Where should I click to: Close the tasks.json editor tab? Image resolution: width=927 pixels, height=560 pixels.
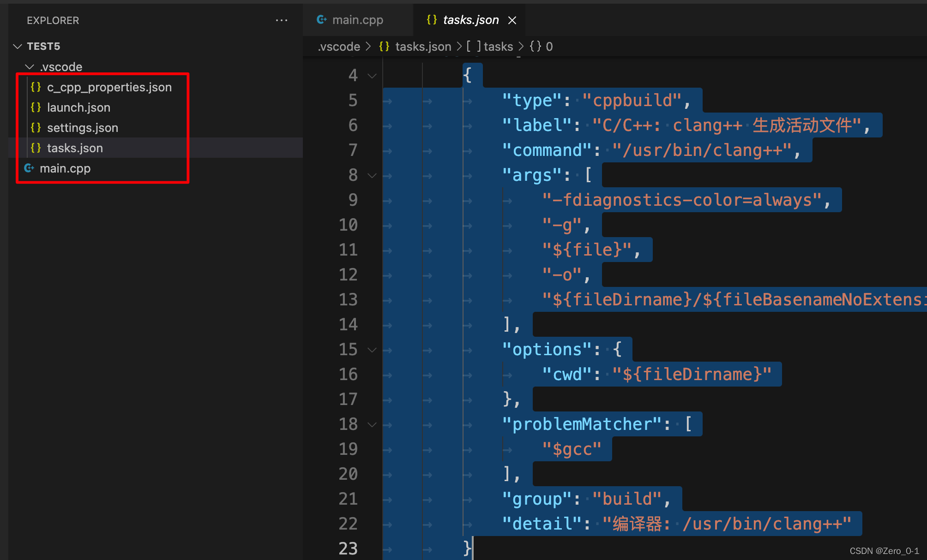pyautogui.click(x=512, y=20)
